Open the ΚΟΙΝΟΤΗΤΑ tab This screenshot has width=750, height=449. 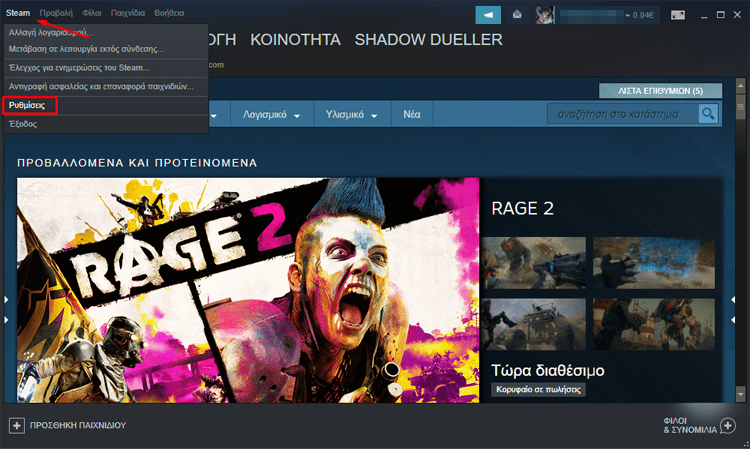click(296, 40)
